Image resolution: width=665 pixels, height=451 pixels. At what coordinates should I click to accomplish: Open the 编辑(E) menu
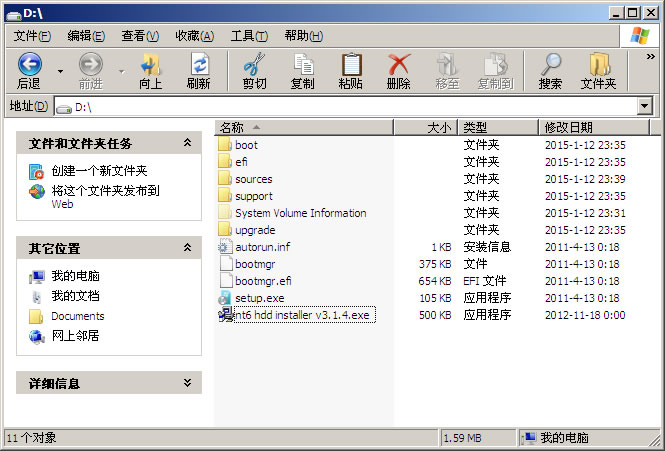(x=86, y=36)
